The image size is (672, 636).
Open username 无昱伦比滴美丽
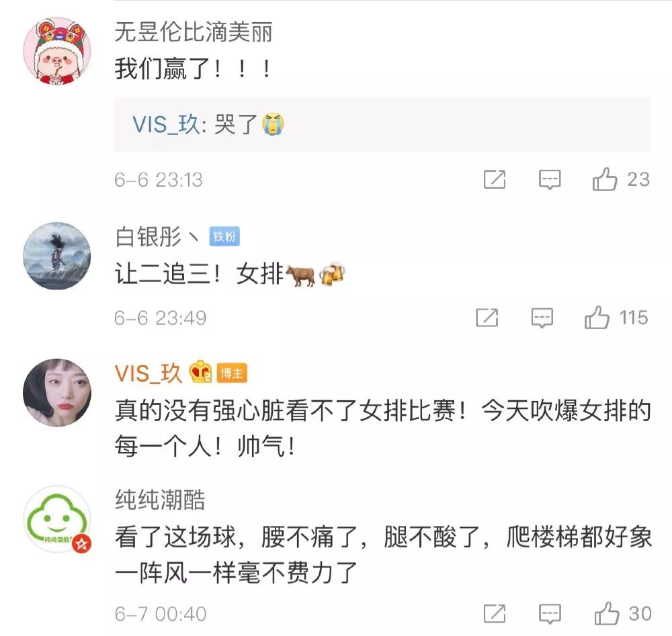click(194, 32)
